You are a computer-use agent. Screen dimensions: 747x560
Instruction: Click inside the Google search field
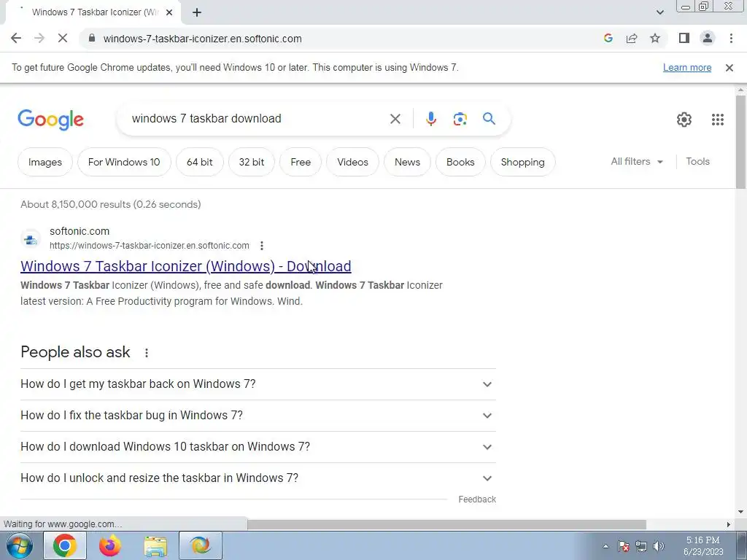(258, 119)
